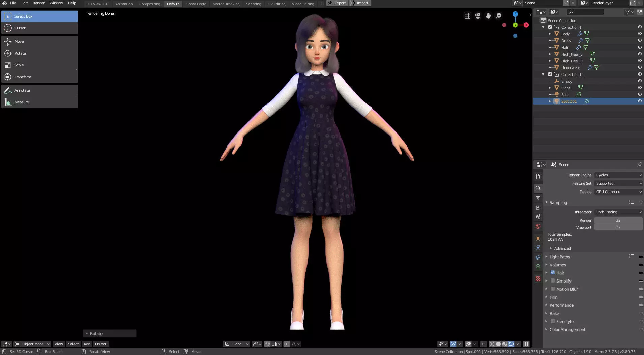Open the Render Engine dropdown
The width and height of the screenshot is (644, 355).
click(x=618, y=175)
